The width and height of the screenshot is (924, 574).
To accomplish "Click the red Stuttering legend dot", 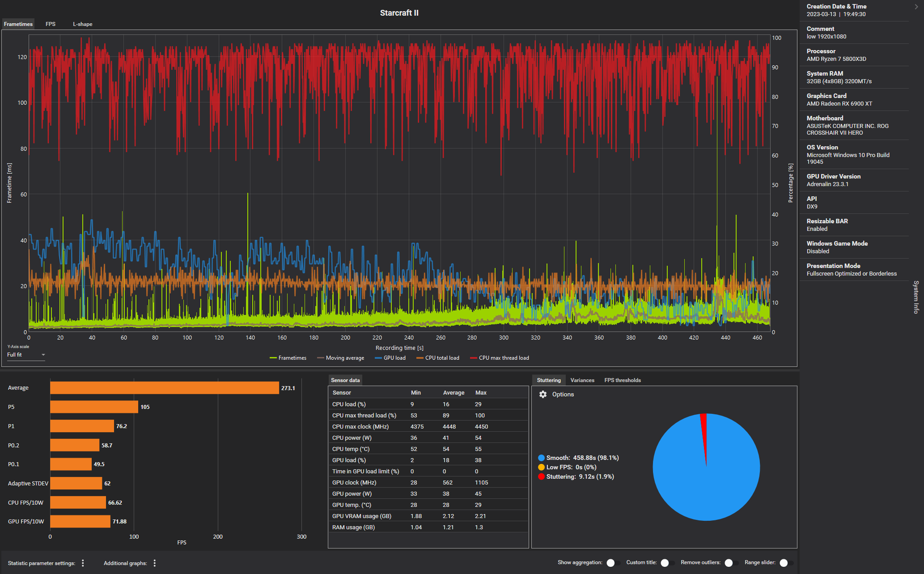I will click(x=541, y=476).
